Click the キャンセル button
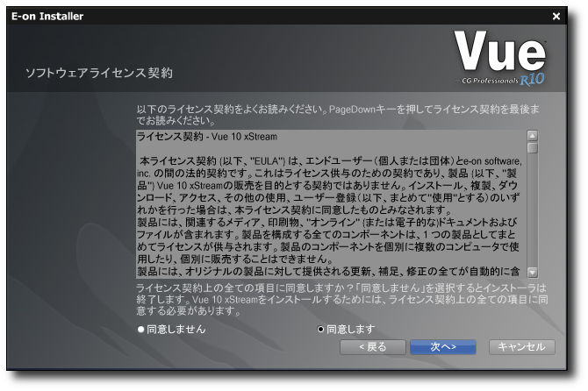Viewport: 588px width, 391px height. click(x=521, y=347)
